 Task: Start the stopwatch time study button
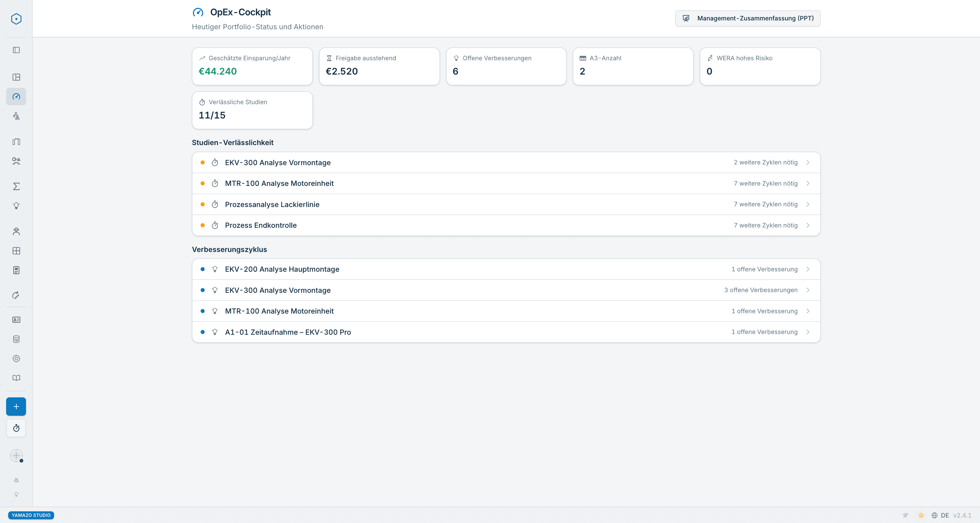[x=16, y=428]
